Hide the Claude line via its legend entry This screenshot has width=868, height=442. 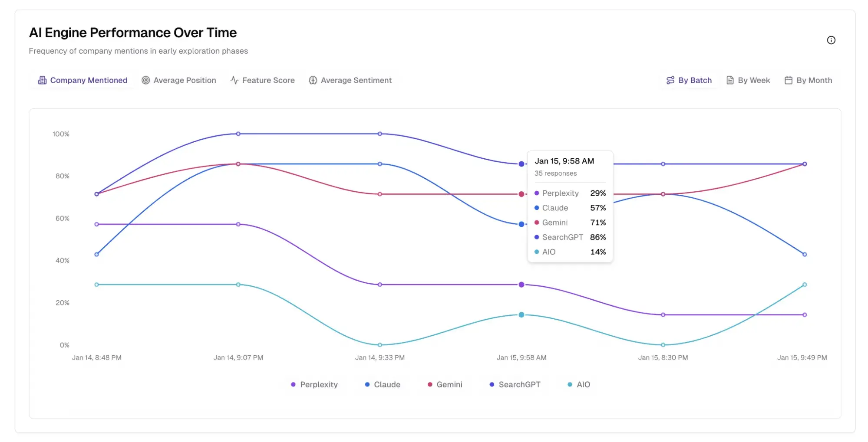click(x=383, y=384)
